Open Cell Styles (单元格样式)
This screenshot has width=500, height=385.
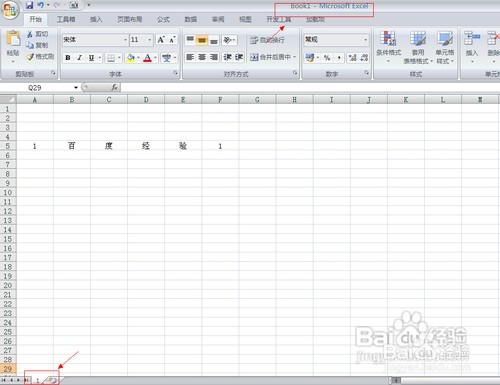pyautogui.click(x=445, y=47)
